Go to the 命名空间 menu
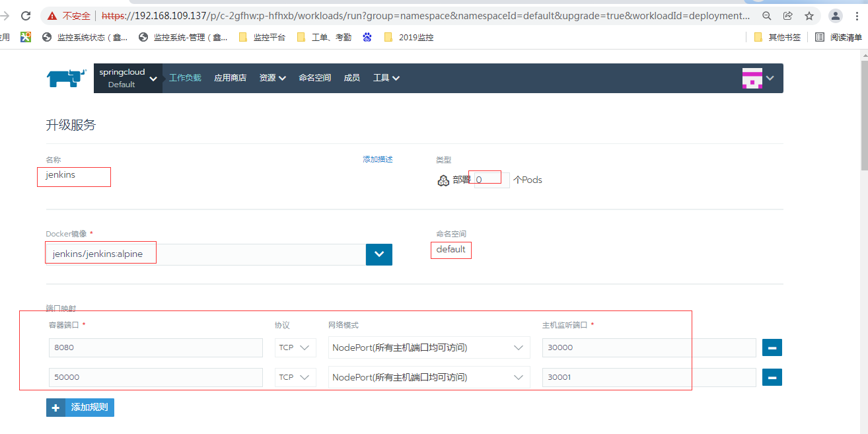This screenshot has height=434, width=868. pos(314,78)
